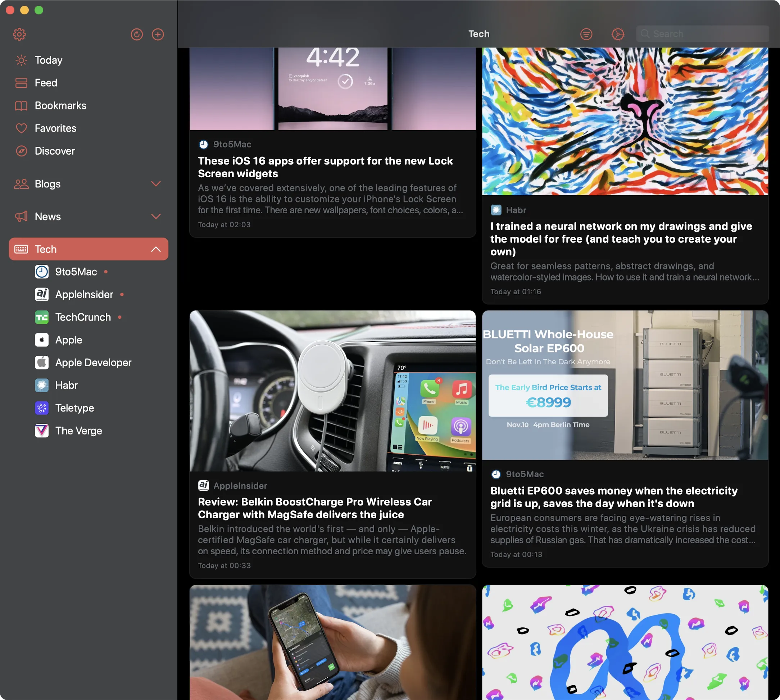Click 9to5Mac source on Lock Screen article
This screenshot has width=780, height=700.
225,144
